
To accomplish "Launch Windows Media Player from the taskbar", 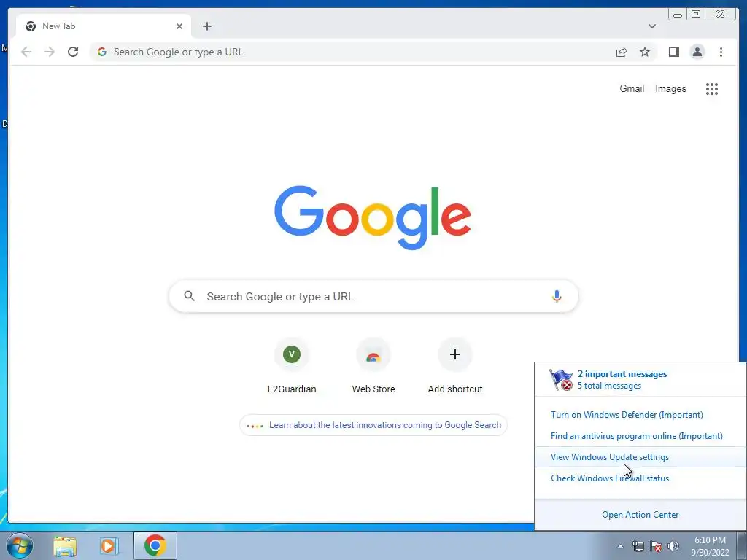I will [109, 545].
